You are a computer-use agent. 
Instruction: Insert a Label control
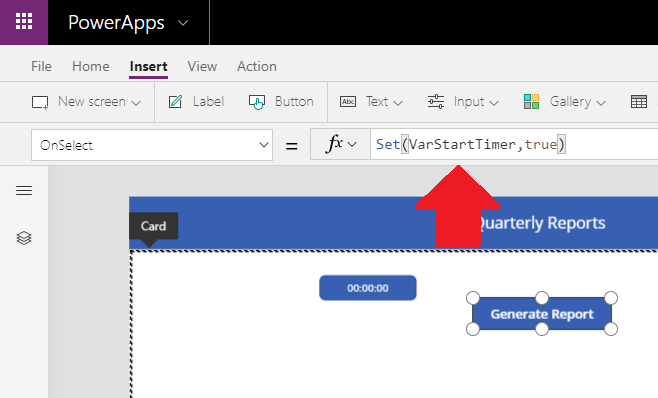(x=196, y=102)
